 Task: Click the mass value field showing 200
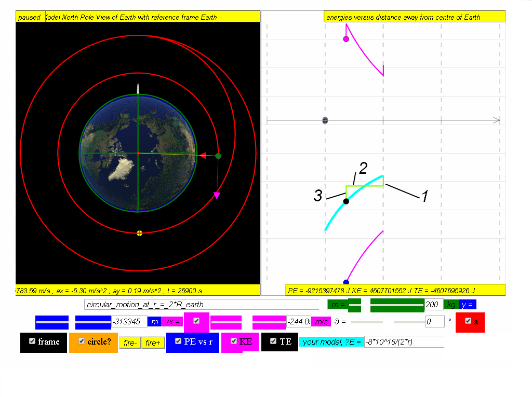tap(434, 305)
